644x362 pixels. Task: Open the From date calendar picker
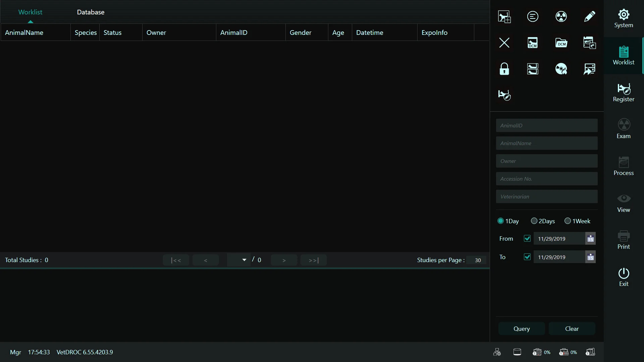pos(590,239)
